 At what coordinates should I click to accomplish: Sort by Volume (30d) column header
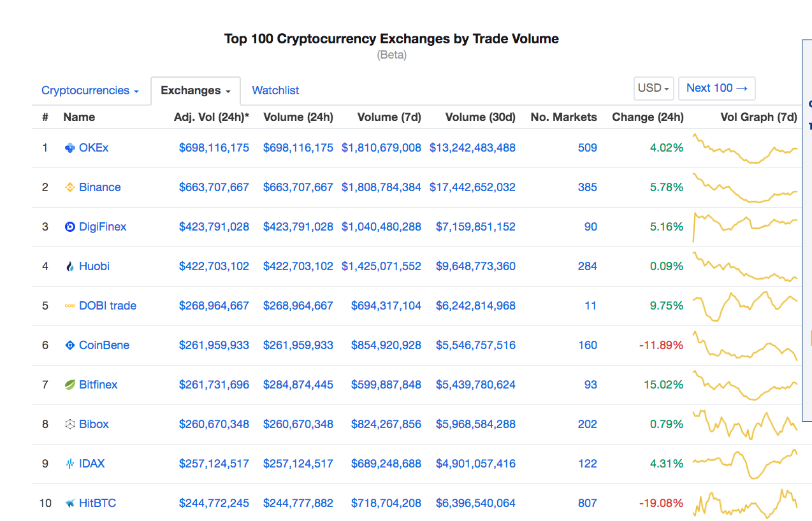pyautogui.click(x=481, y=117)
